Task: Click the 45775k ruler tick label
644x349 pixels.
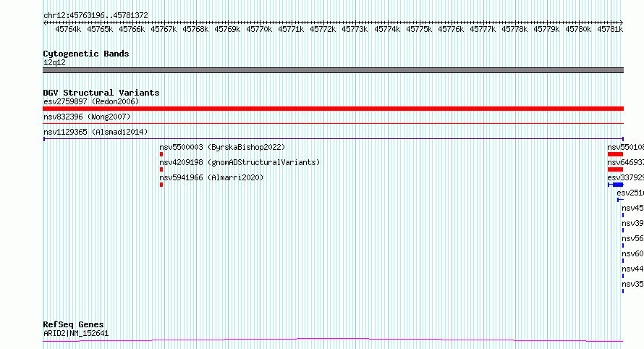Action: coord(419,29)
